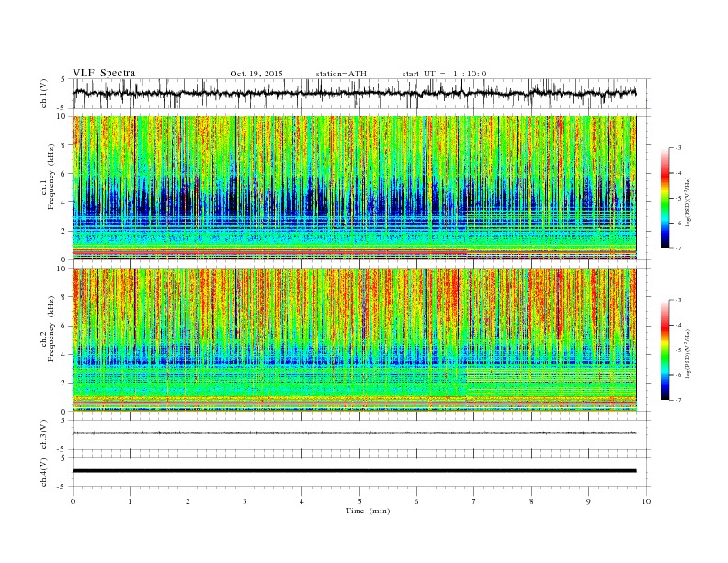Click time axis tick label "9"
Viewport: 728px width, 563px height.
click(x=588, y=501)
